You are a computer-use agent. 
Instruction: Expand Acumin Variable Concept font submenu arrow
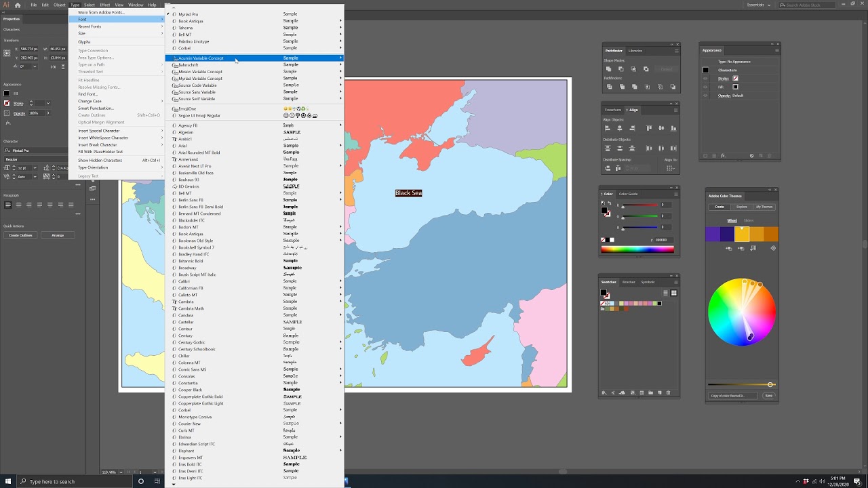340,58
